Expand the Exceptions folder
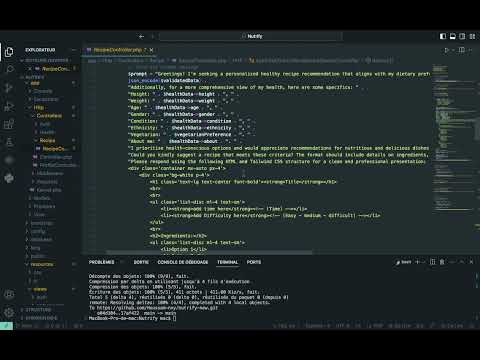Image resolution: width=480 pixels, height=360 pixels. tap(46, 99)
